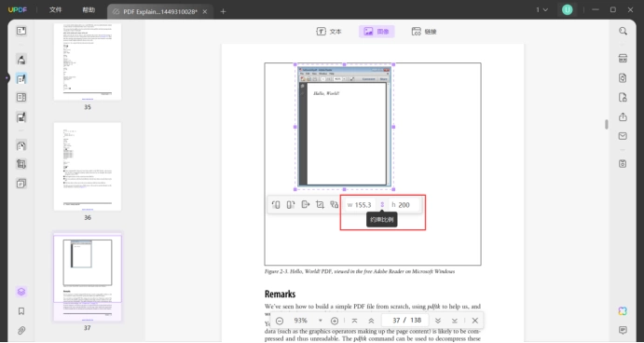The image size is (644, 343).
Task: Open the attachments paperclip icon
Action: pyautogui.click(x=21, y=330)
